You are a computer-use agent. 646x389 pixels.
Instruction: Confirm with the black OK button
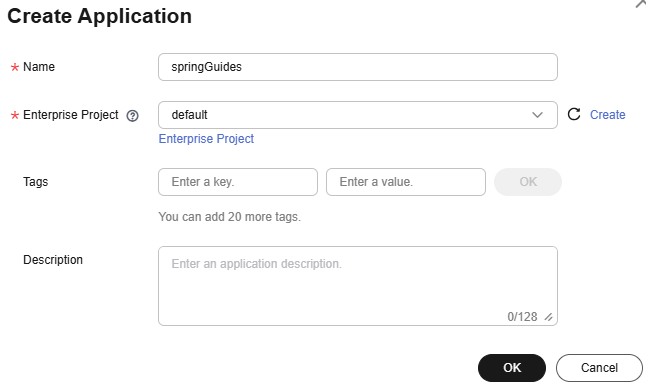512,368
